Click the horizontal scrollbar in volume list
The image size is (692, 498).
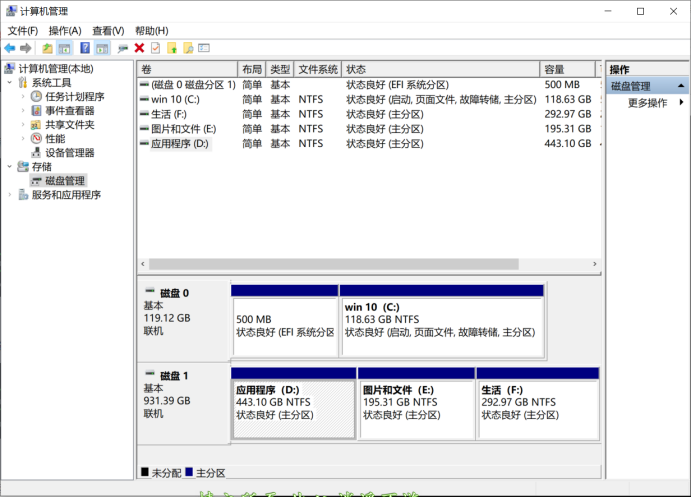coord(334,264)
